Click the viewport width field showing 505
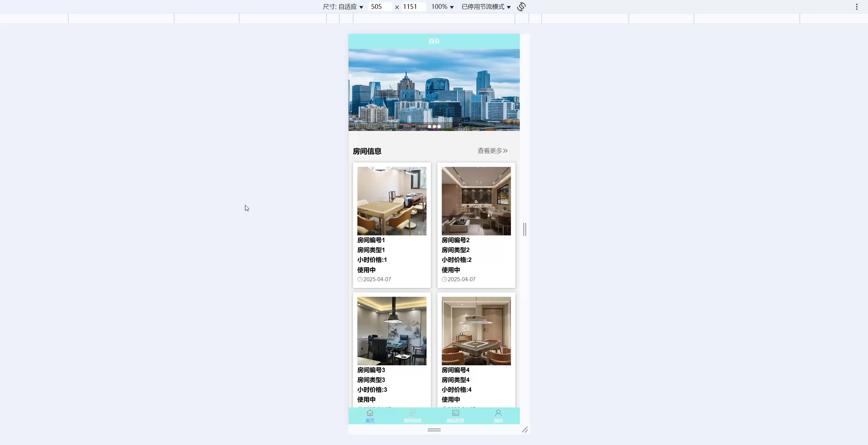 coord(379,7)
